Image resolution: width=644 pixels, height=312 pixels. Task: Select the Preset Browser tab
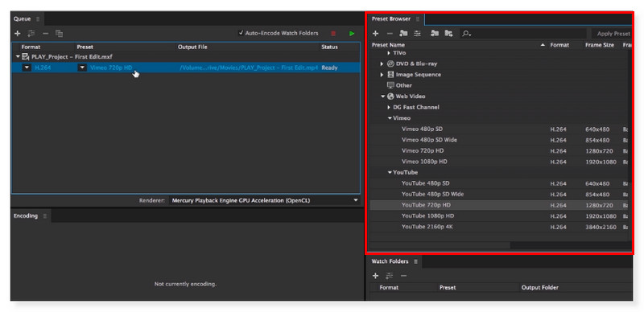(390, 18)
